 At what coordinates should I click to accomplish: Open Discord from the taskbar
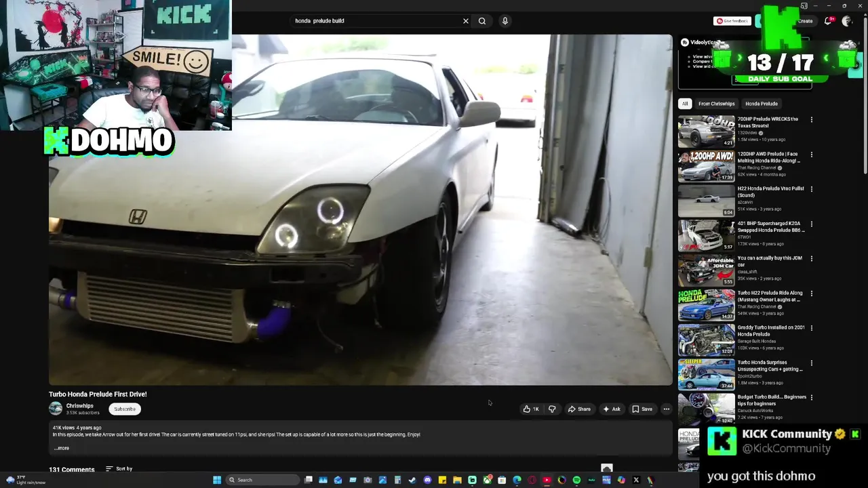click(427, 480)
